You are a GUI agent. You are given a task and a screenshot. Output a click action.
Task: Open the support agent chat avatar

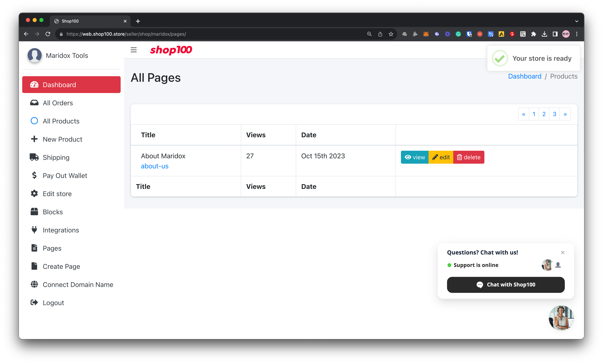(x=561, y=318)
